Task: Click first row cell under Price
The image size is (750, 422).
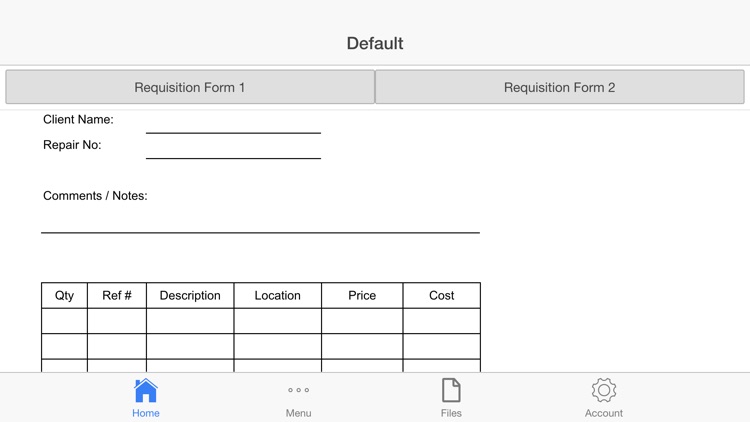Action: pyautogui.click(x=362, y=321)
